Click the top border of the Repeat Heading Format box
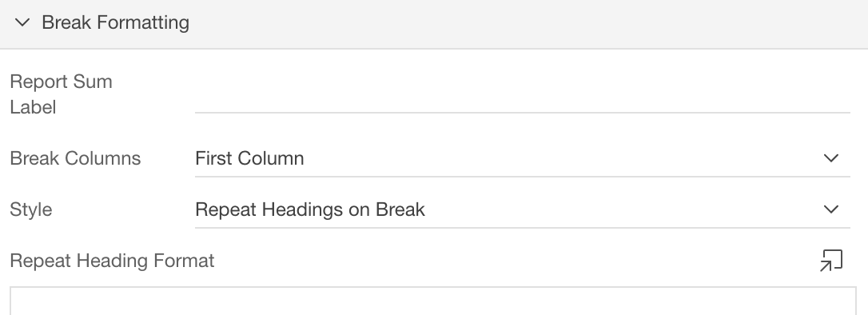The width and height of the screenshot is (868, 315). 433,287
